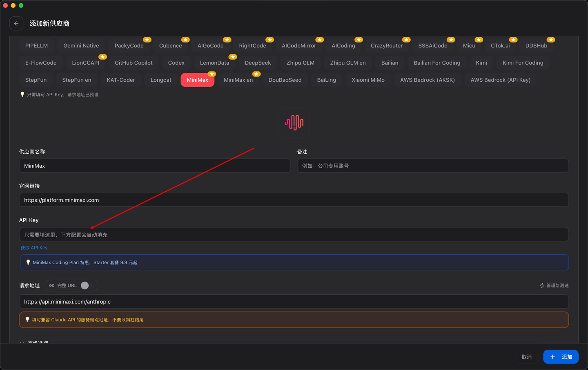Select the Kimi preset
Viewport: 588px width, 370px height.
pos(481,63)
